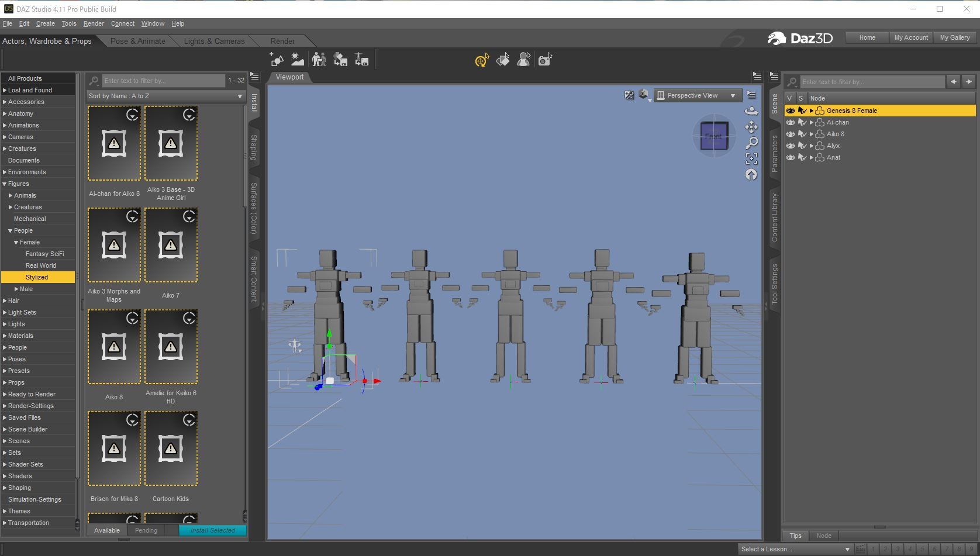Image resolution: width=980 pixels, height=556 pixels.
Task: Toggle selectability arrow for Anat node
Action: pyautogui.click(x=802, y=157)
